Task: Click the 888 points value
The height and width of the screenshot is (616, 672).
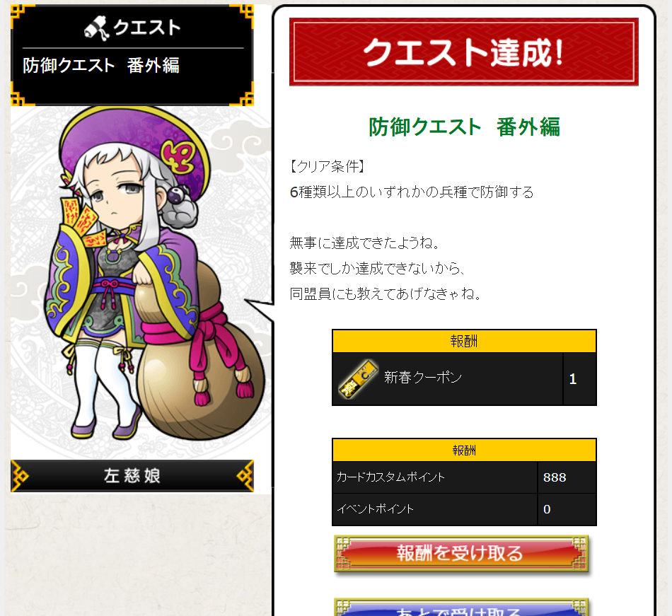Action: 555,477
